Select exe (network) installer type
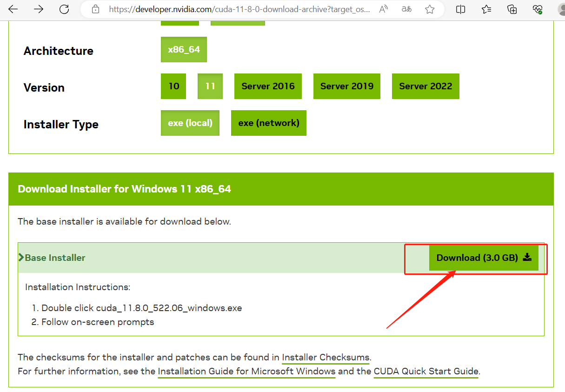This screenshot has width=565, height=392. 269,123
